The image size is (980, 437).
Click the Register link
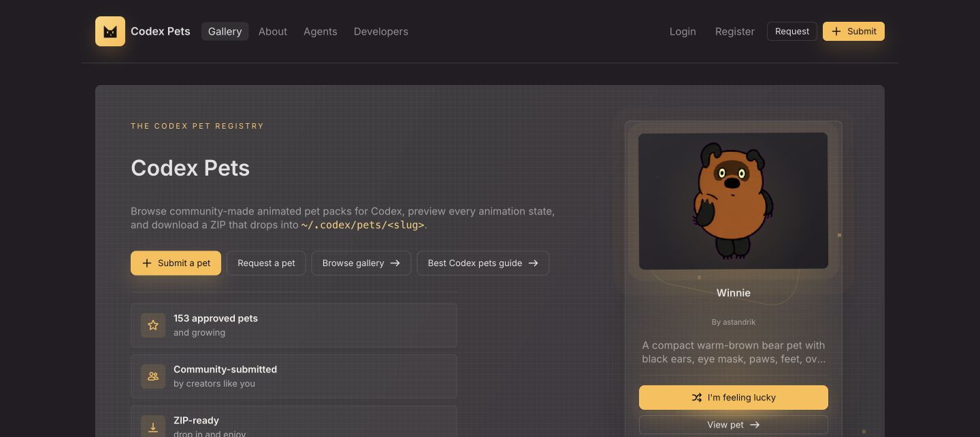(735, 31)
